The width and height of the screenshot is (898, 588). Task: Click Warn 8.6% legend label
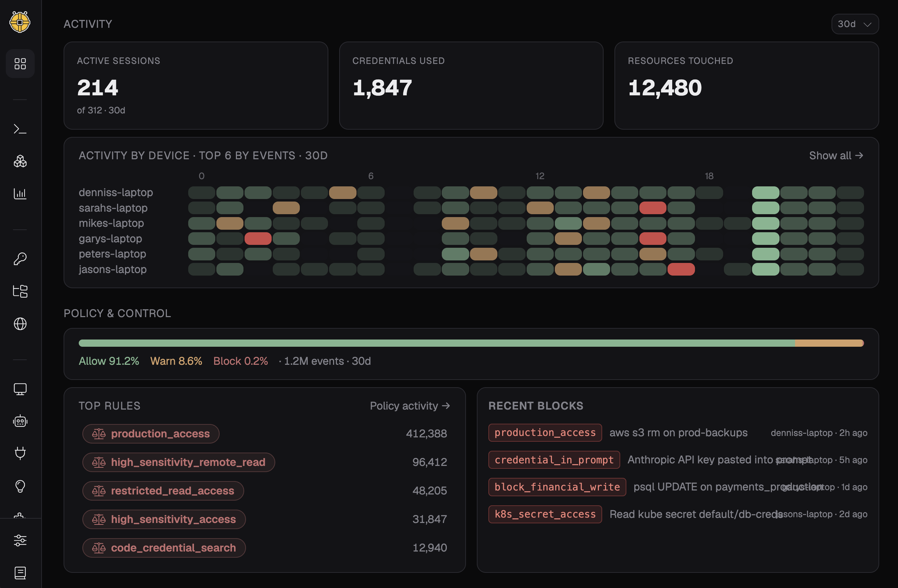point(176,361)
